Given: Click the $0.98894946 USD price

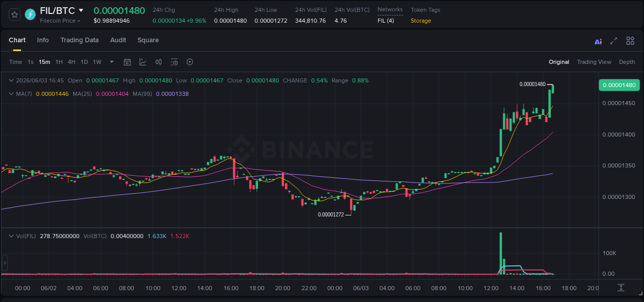Looking at the screenshot, I should pos(112,21).
